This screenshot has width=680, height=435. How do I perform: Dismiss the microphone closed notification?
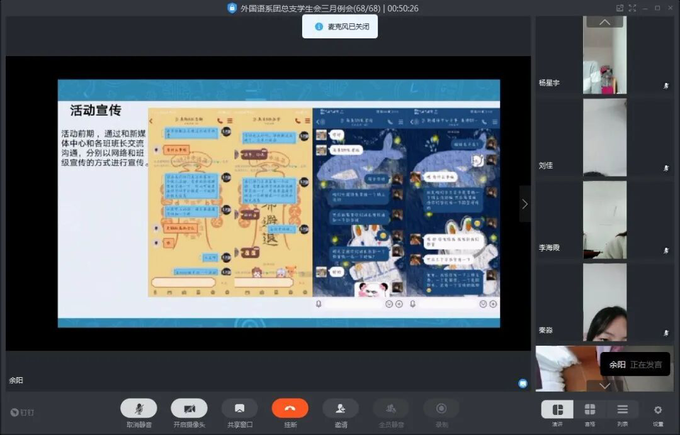point(340,27)
